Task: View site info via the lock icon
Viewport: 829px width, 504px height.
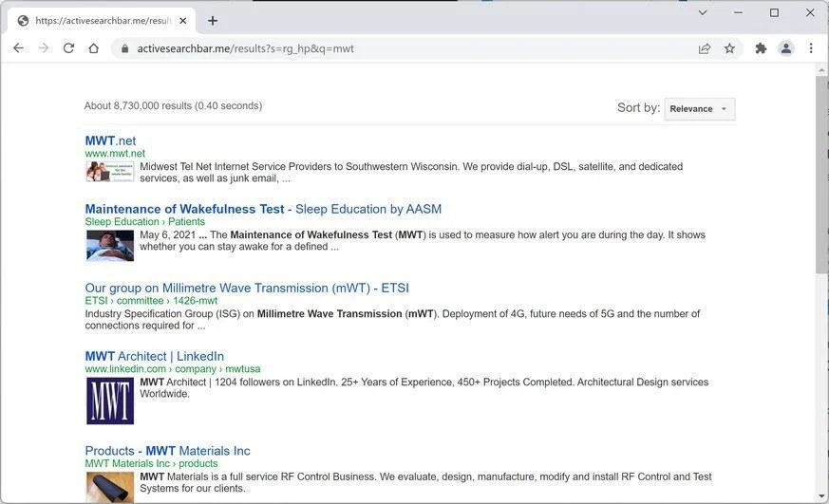Action: coord(124,48)
